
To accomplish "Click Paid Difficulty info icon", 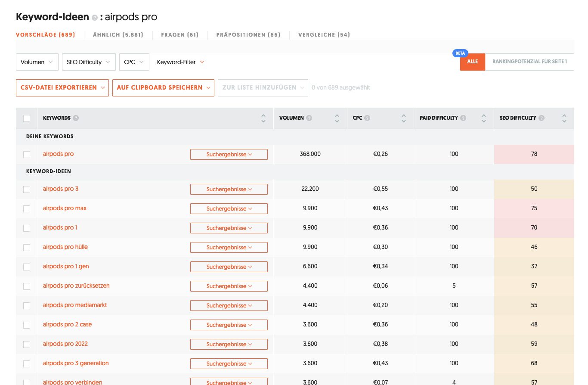I will 463,118.
